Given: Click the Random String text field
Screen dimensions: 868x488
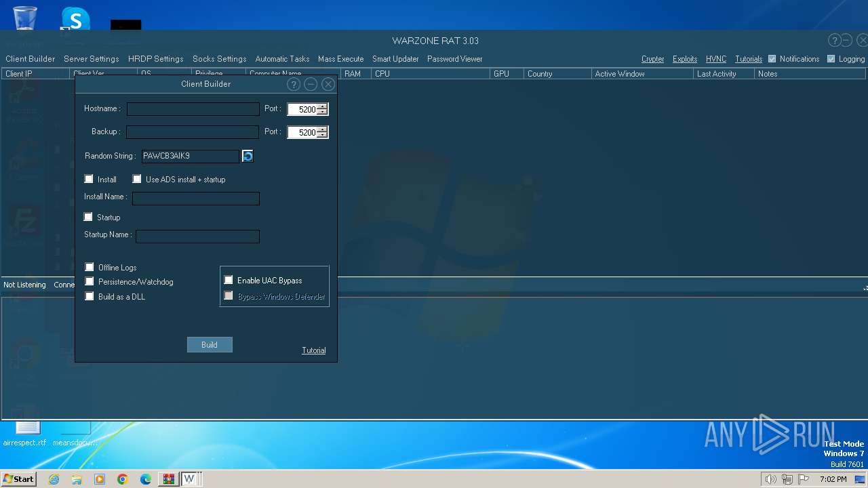Looking at the screenshot, I should (191, 156).
